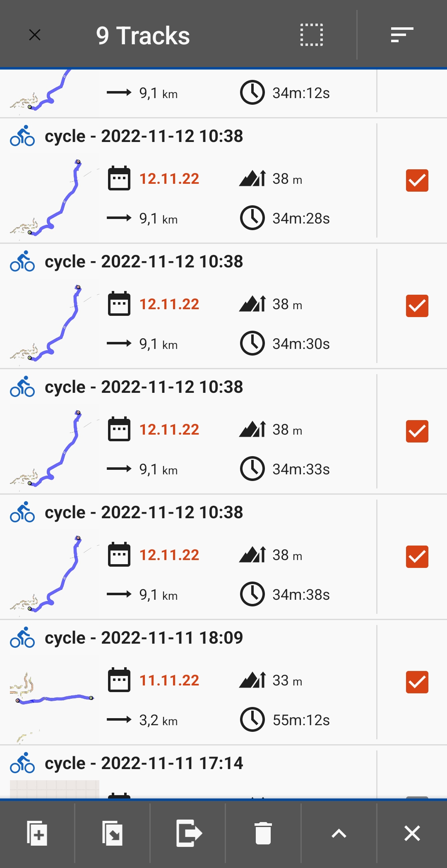Open the cycle - 2022-11-11 17:14 track
The width and height of the screenshot is (447, 868).
click(x=144, y=763)
